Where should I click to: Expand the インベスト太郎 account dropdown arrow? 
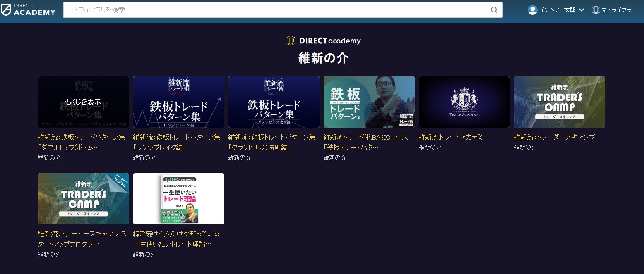pos(582,10)
